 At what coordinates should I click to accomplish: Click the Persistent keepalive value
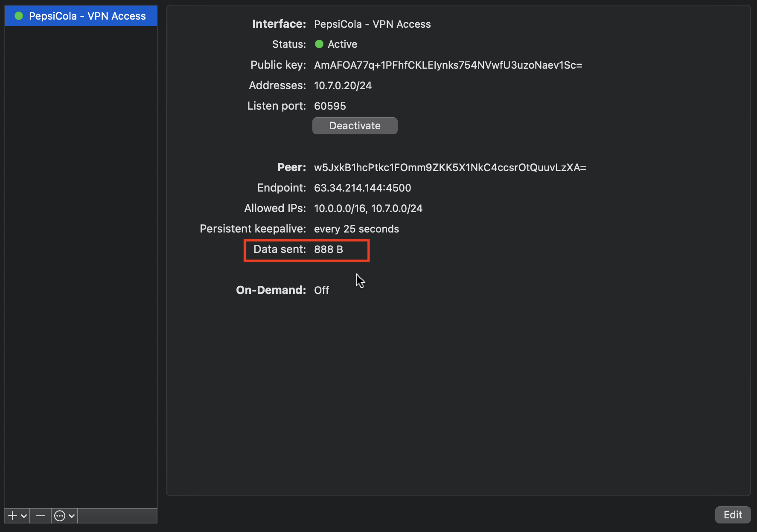(x=356, y=229)
